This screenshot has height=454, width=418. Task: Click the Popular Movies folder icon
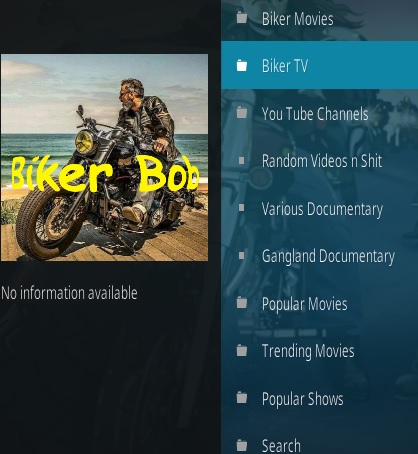click(x=242, y=303)
